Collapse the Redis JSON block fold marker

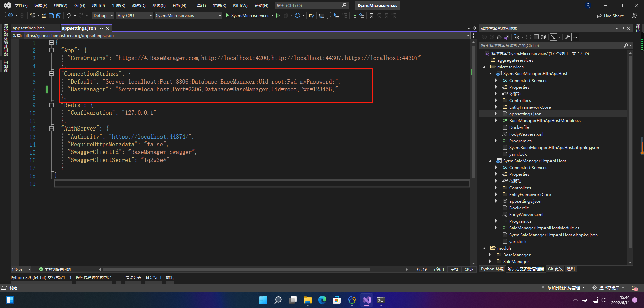(51, 105)
